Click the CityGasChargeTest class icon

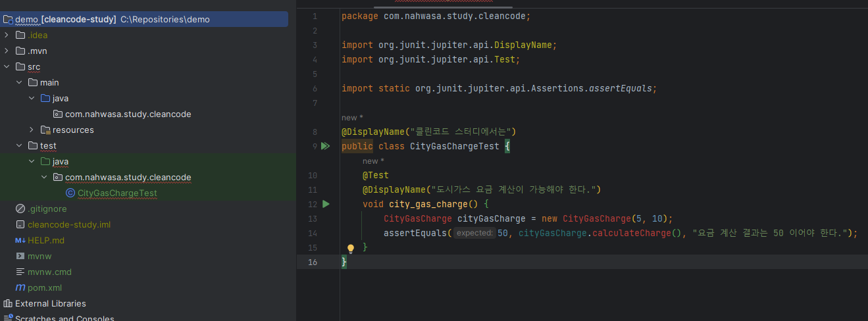70,193
